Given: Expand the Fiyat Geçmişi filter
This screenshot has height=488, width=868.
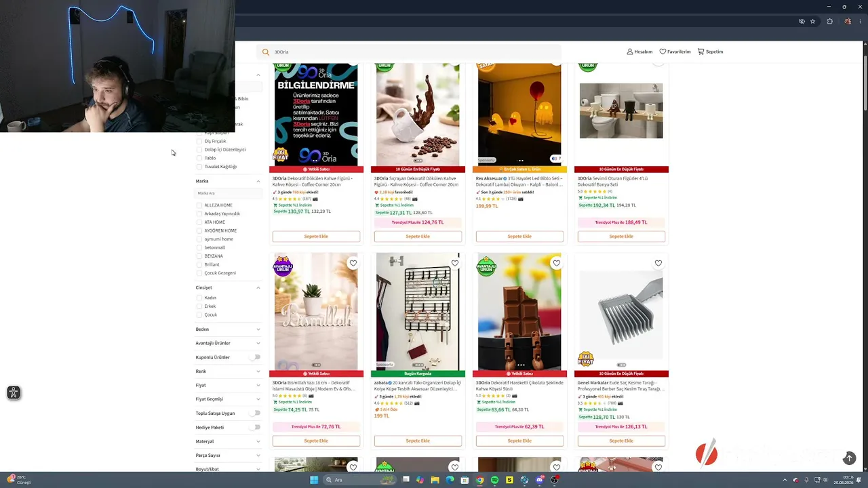Looking at the screenshot, I should pyautogui.click(x=258, y=399).
